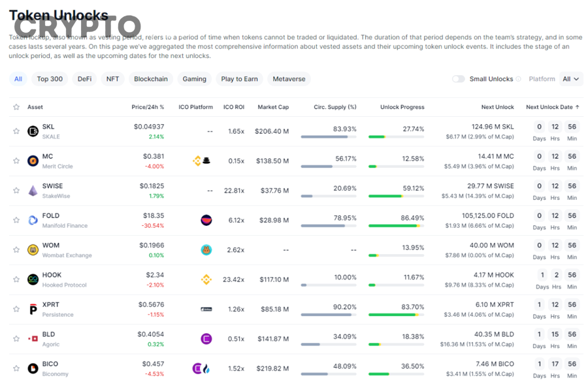Click the -30.54% change in FOLD row
Viewport: 588px width, 382px height.
pyautogui.click(x=153, y=226)
